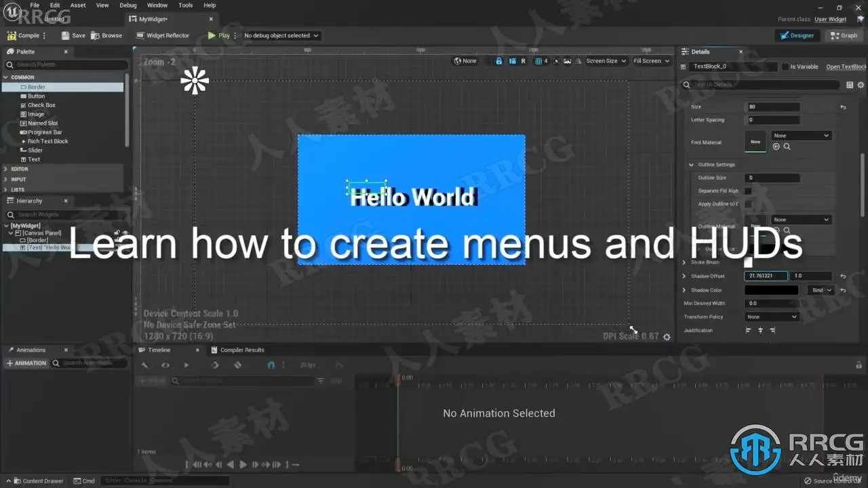Open DPI scale settings gear
868x488 pixels.
(667, 337)
